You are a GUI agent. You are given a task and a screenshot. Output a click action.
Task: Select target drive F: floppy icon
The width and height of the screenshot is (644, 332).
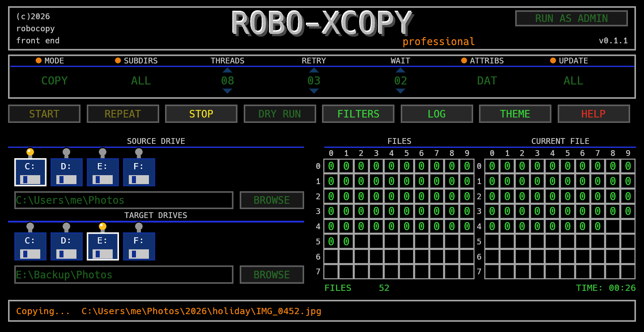click(139, 246)
